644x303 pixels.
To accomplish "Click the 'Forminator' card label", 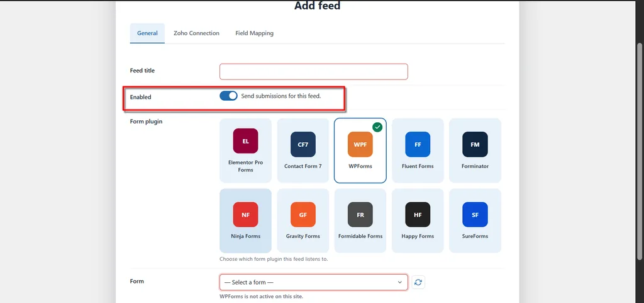I will pos(475,166).
